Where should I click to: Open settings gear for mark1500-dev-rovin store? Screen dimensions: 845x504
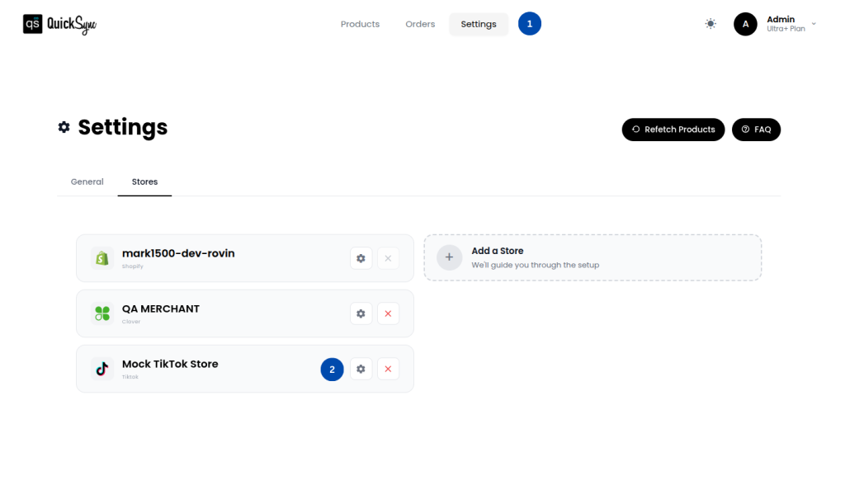click(361, 257)
